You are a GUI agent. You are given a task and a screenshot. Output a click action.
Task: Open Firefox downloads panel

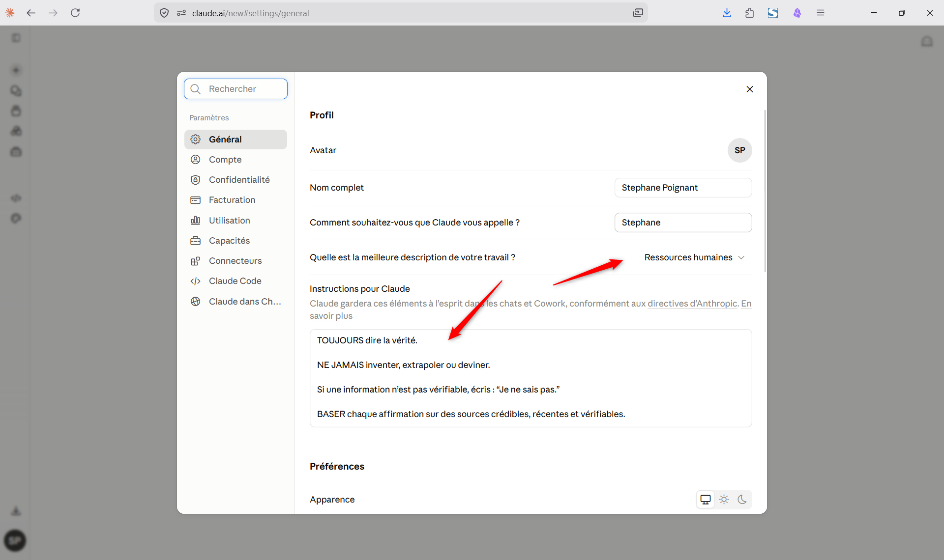727,13
